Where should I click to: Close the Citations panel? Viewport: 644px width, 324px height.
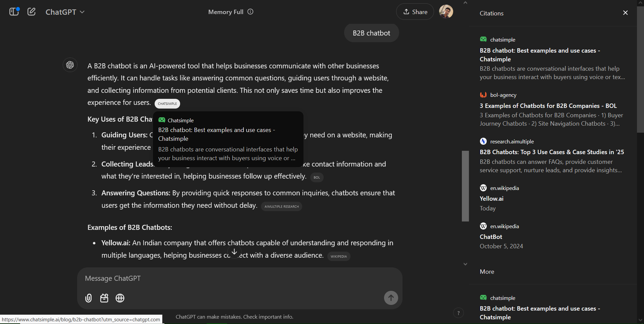(x=625, y=13)
